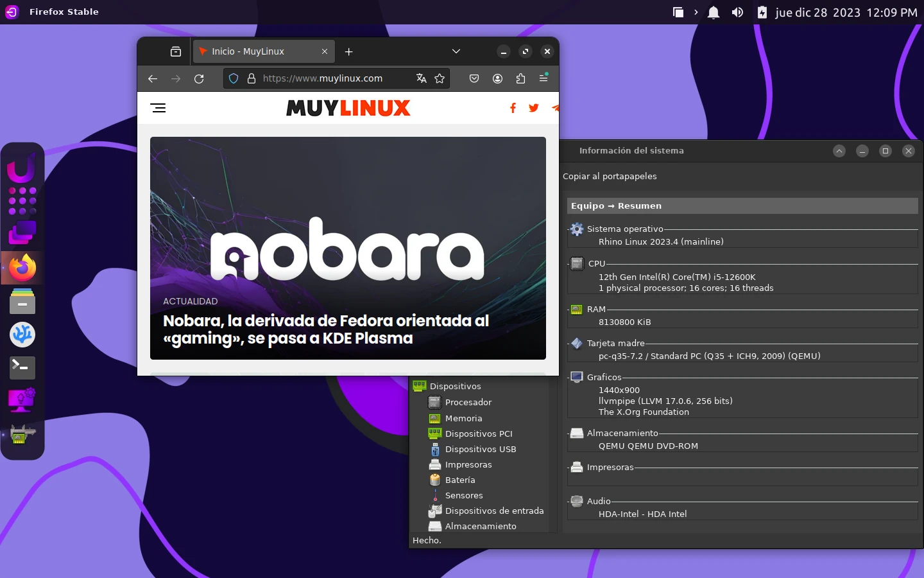924x578 pixels.
Task: Click the 'Equipo → Resumen' header
Action: click(x=742, y=206)
